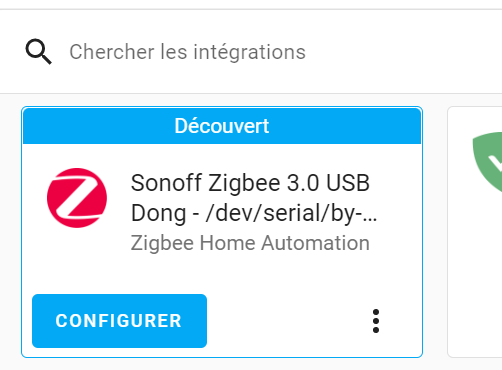The image size is (502, 370).
Task: Click the white checkmark inside the green shield
Action: coord(495,164)
